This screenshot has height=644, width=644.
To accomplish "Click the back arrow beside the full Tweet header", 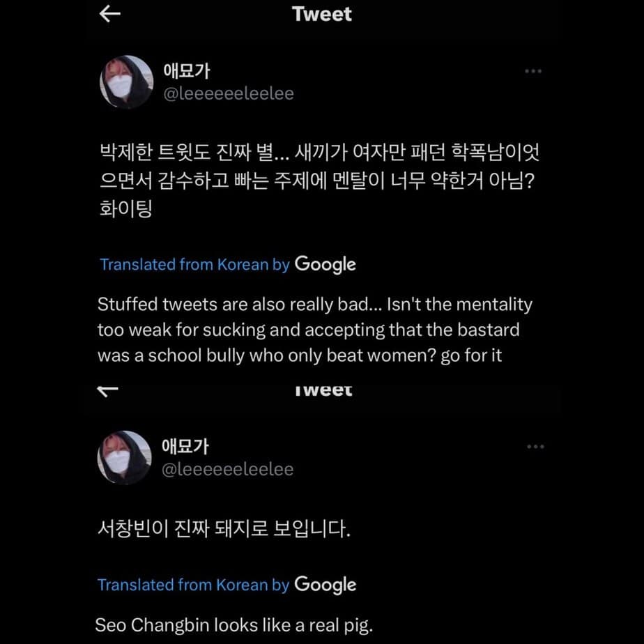I will (110, 15).
